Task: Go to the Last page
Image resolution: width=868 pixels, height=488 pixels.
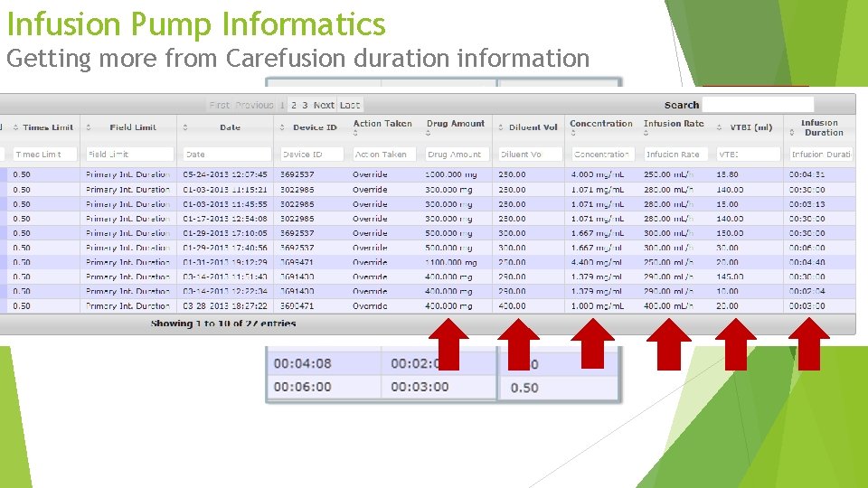Action: (x=350, y=105)
